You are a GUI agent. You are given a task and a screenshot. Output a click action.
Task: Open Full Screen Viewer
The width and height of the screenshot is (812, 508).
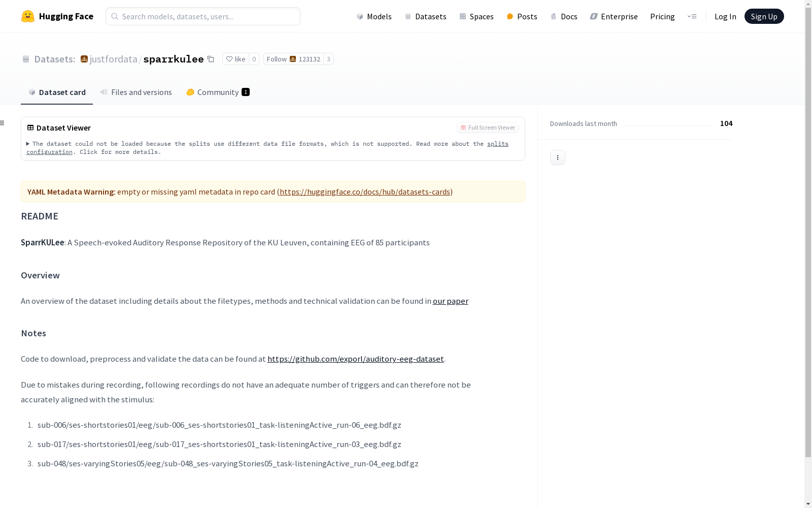coord(488,128)
